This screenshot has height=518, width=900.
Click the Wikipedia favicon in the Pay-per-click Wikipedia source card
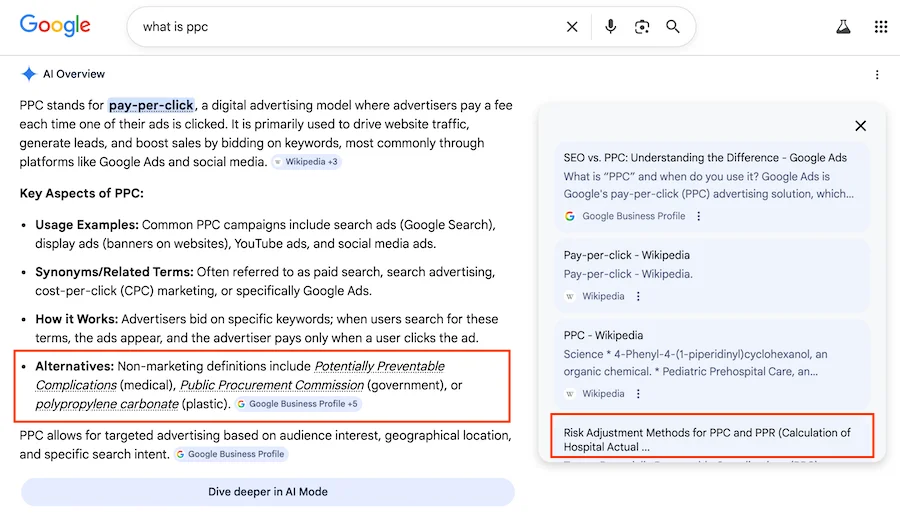pyautogui.click(x=569, y=296)
